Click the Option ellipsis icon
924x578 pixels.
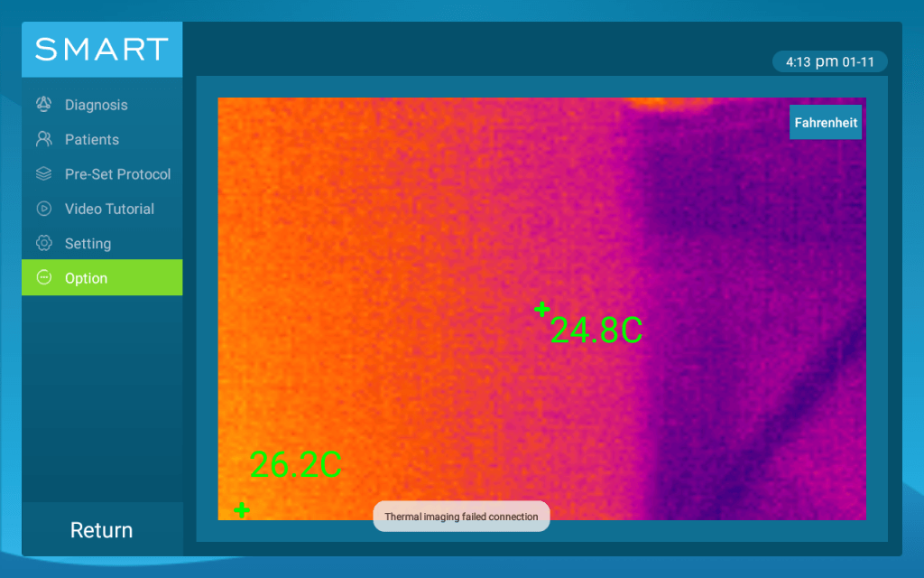coord(43,278)
